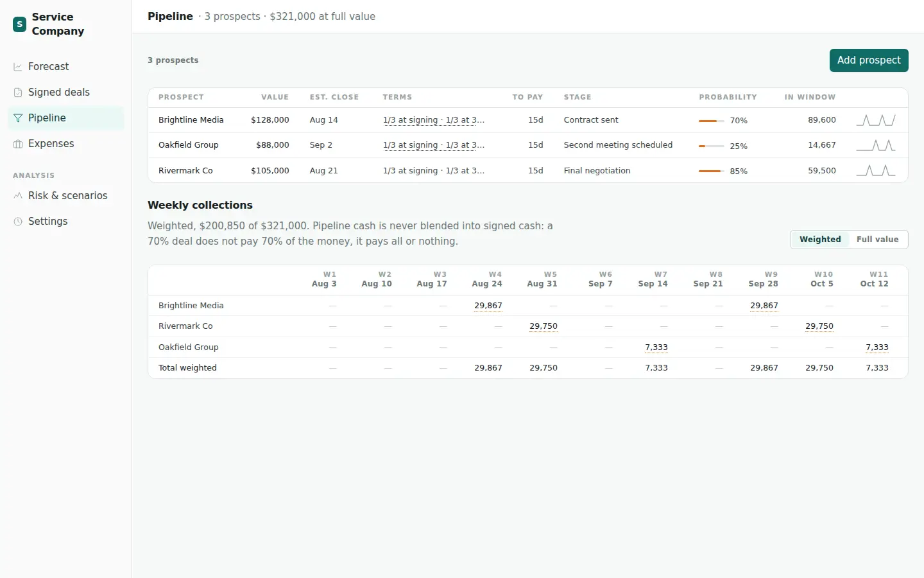Image resolution: width=924 pixels, height=578 pixels.
Task: Switch collections view to Full value
Action: (877, 240)
